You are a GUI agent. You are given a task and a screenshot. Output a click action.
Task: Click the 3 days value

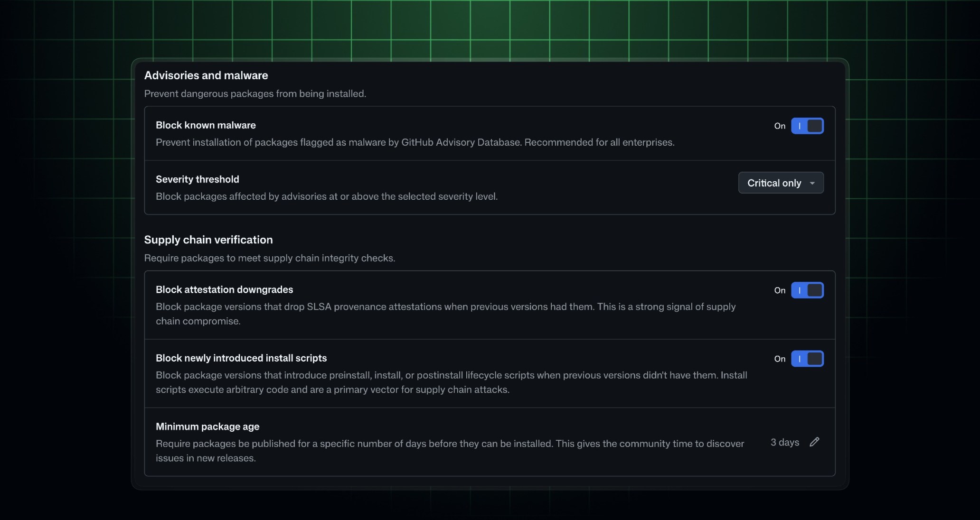coord(785,442)
